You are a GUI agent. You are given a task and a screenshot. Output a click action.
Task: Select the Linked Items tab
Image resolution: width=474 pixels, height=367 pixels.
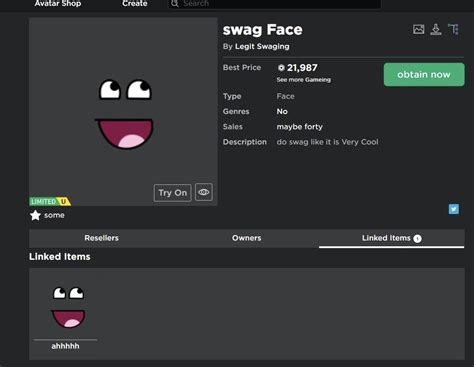pyautogui.click(x=391, y=238)
